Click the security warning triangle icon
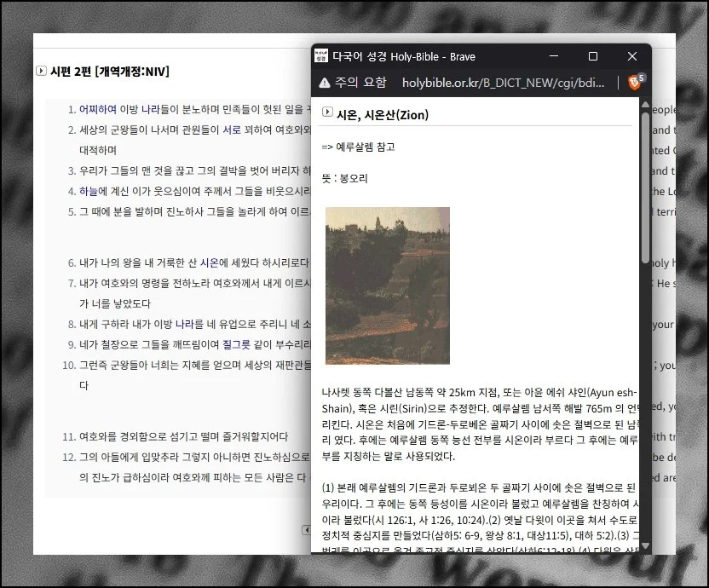 (x=324, y=83)
